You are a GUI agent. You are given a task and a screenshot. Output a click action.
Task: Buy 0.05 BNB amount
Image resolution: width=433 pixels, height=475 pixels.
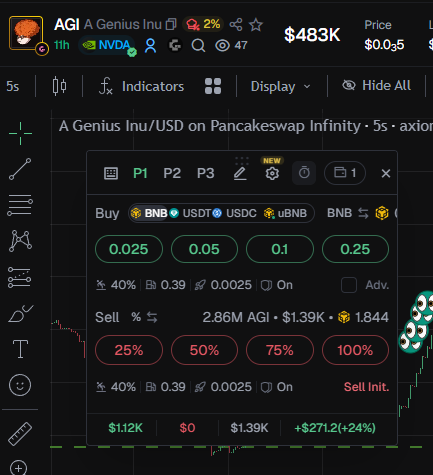click(204, 249)
